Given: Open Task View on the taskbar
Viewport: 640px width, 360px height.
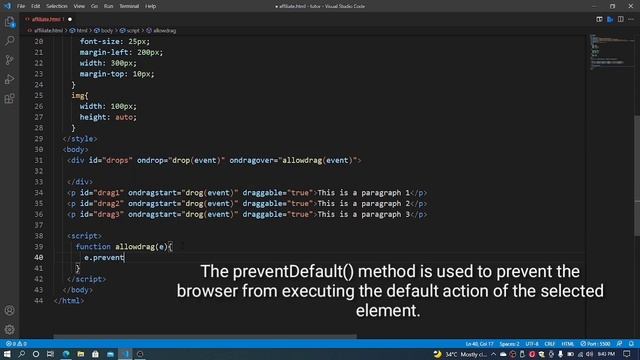Looking at the screenshot, I should (50, 354).
